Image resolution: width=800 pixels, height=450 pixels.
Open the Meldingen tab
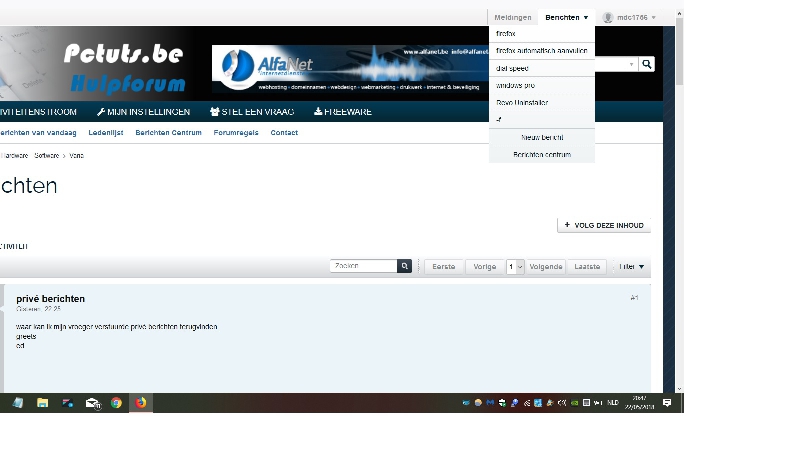[513, 18]
